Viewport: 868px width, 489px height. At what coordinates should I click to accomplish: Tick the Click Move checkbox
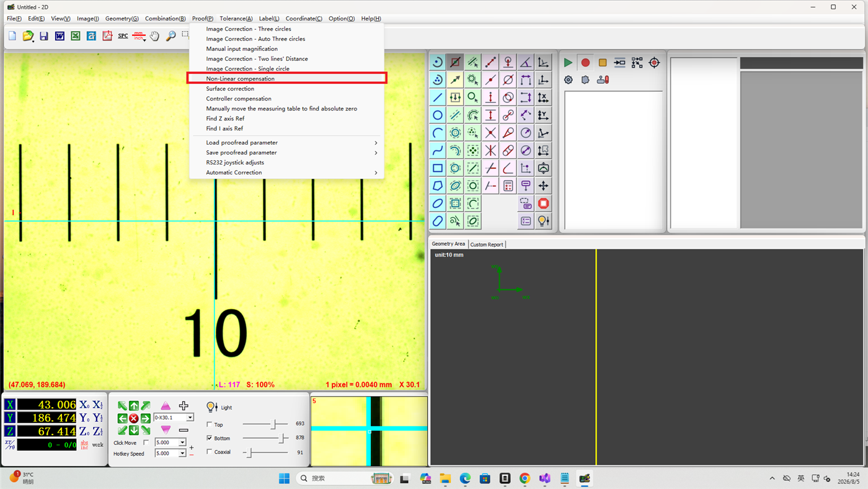[x=146, y=442]
